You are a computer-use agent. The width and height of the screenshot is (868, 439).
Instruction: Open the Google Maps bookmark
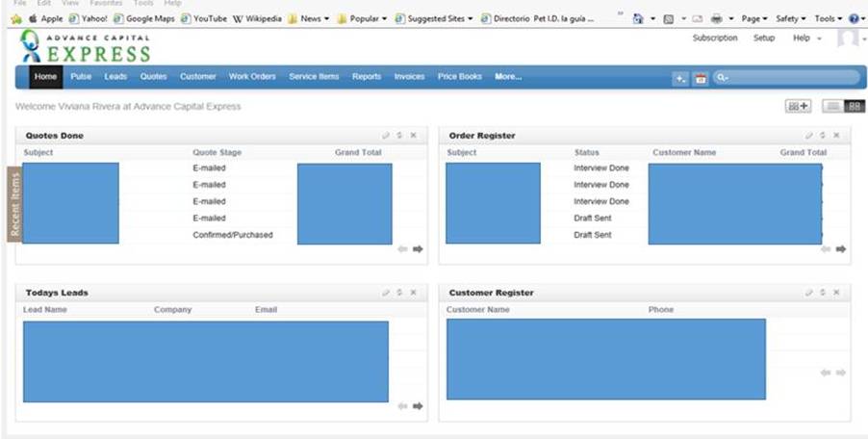tap(144, 19)
